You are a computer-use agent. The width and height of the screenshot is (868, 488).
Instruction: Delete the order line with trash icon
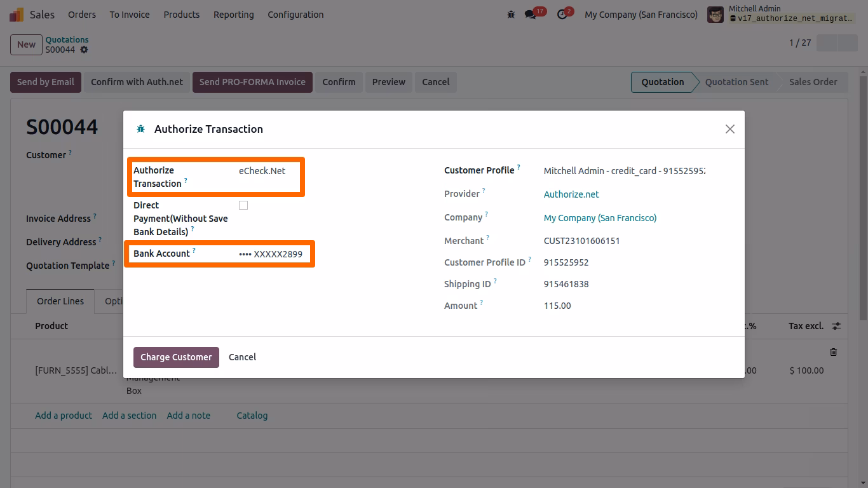click(x=833, y=351)
